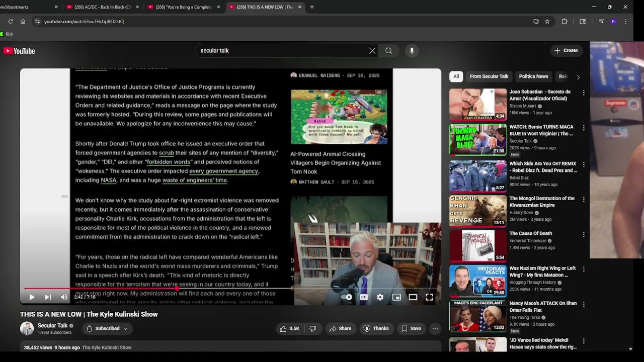This screenshot has height=362, width=644.
Task: Select the All filter chip
Action: tap(456, 76)
